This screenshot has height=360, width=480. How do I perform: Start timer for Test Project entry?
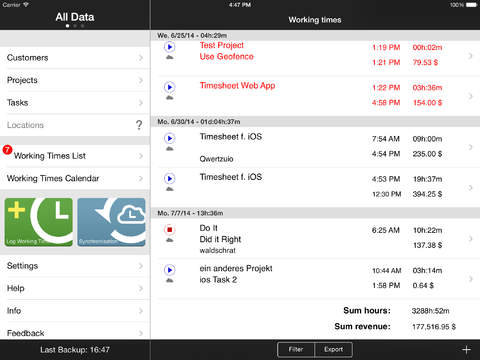[x=170, y=47]
